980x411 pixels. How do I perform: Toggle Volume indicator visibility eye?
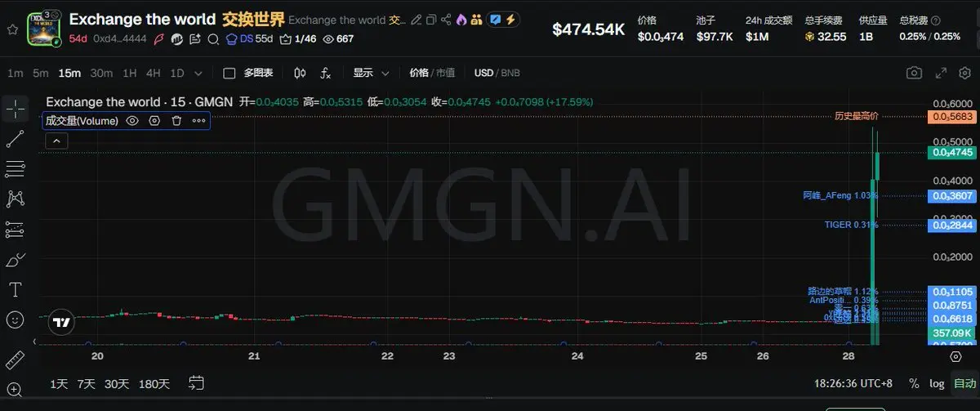coord(132,120)
